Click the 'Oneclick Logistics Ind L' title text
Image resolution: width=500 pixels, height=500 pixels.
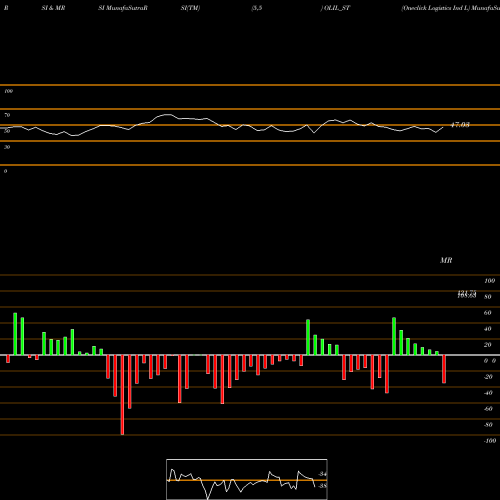(435, 8)
